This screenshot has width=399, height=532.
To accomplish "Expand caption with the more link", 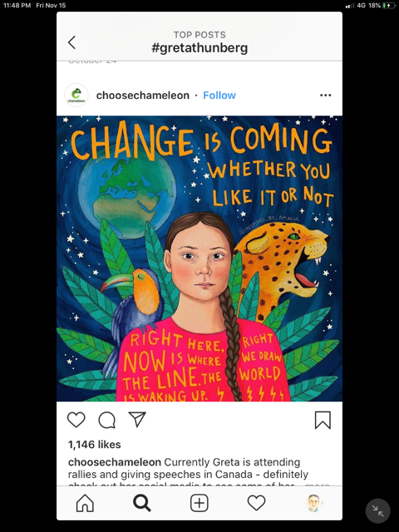I will [317, 485].
